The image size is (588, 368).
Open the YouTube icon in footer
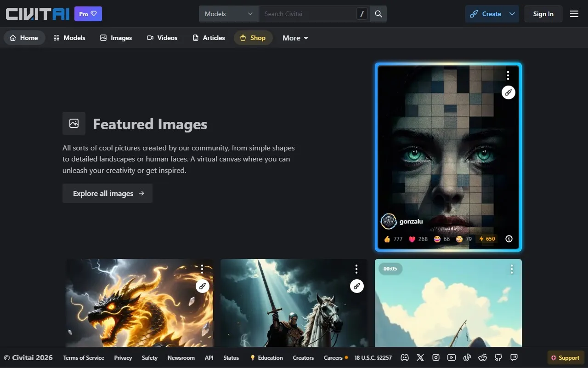click(x=452, y=357)
